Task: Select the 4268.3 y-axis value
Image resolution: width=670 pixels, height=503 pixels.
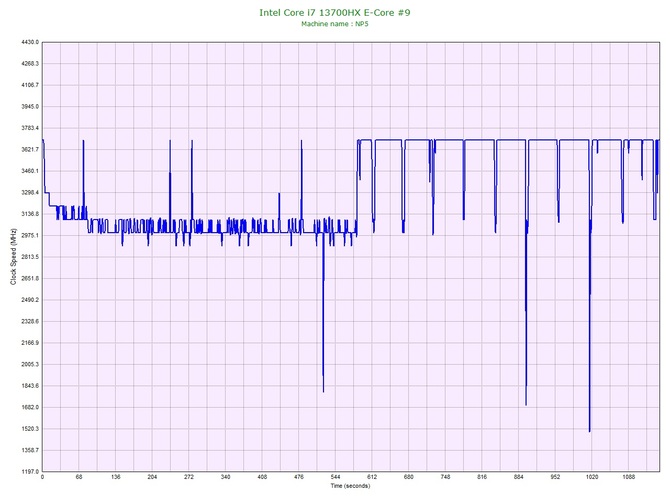Action: (30, 64)
